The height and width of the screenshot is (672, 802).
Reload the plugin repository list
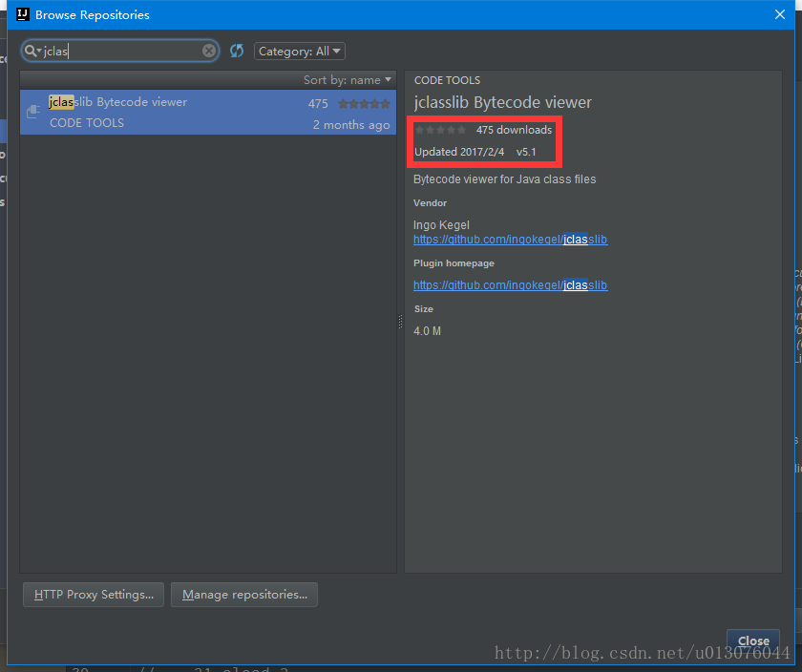pos(237,51)
